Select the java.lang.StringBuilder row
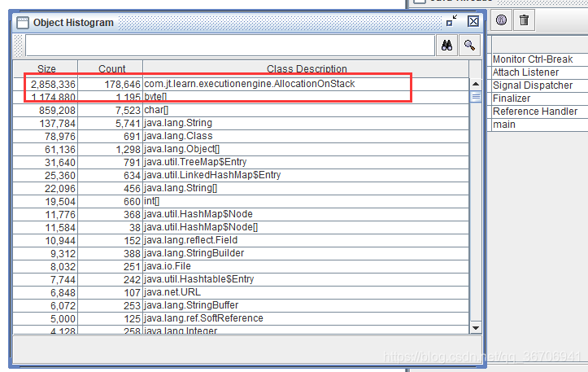Image resolution: width=588 pixels, height=372 pixels. click(x=241, y=253)
